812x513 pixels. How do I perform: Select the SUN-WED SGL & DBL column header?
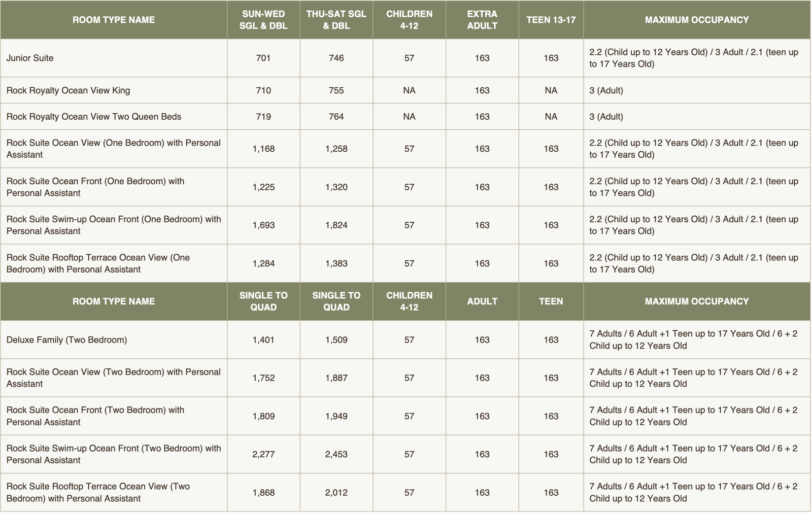pyautogui.click(x=263, y=20)
